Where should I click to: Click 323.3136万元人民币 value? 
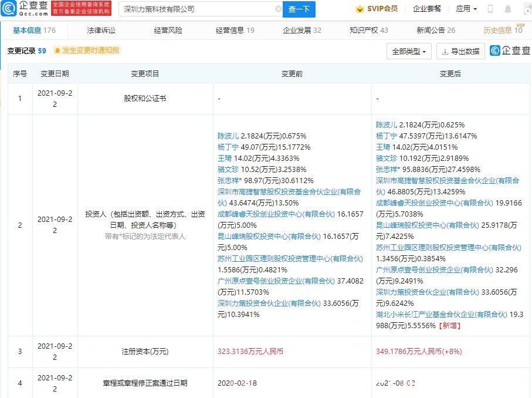click(250, 352)
